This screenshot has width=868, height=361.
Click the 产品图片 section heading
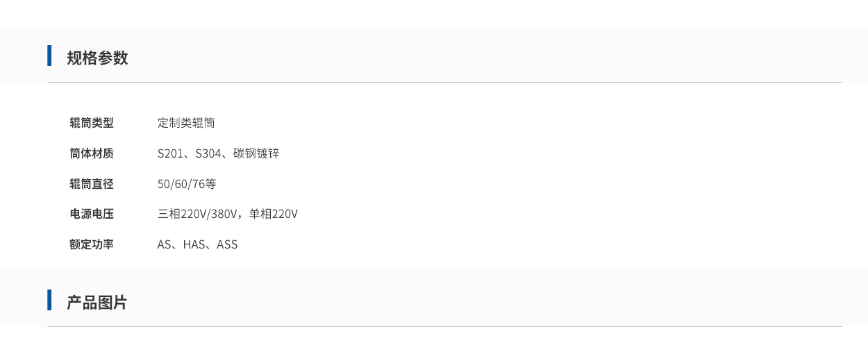point(97,303)
